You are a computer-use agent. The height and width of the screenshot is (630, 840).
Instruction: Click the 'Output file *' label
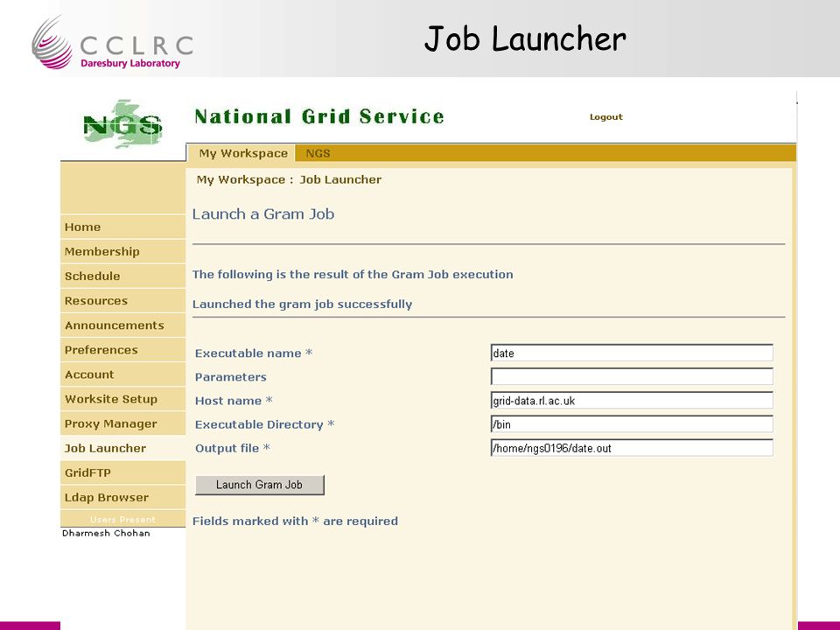(233, 448)
